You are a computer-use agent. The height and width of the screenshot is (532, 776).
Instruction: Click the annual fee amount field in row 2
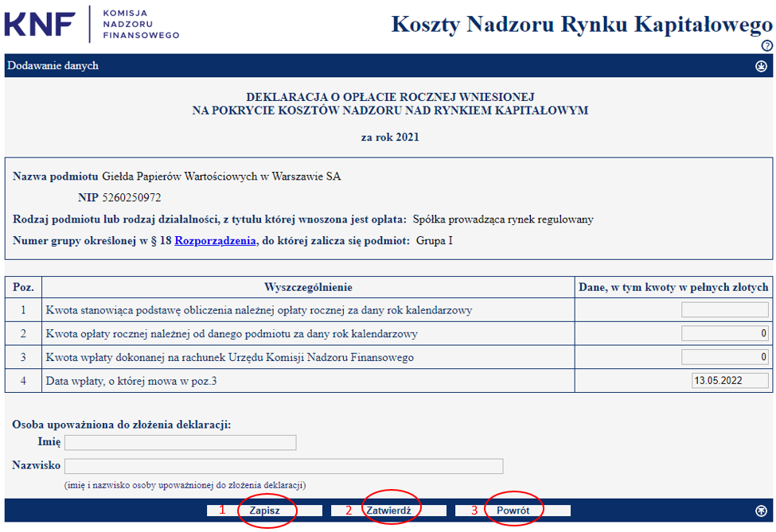tap(724, 334)
